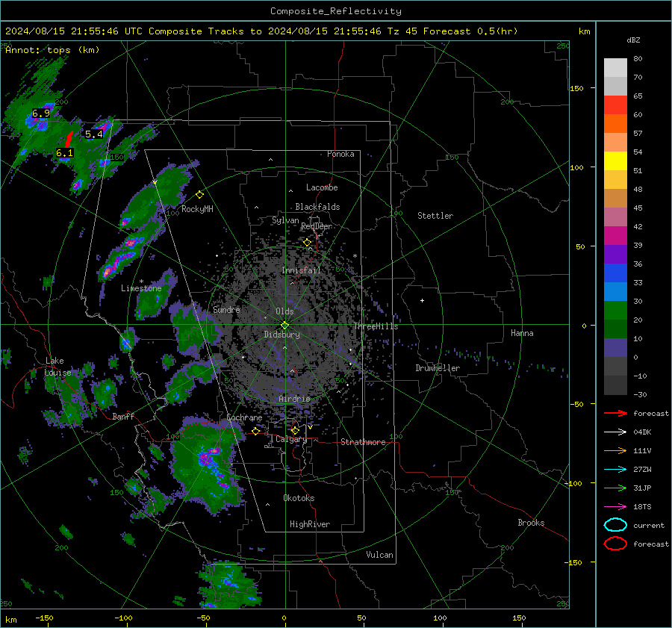Image resolution: width=672 pixels, height=628 pixels.
Task: Click the Hanna label
Action: tap(522, 332)
